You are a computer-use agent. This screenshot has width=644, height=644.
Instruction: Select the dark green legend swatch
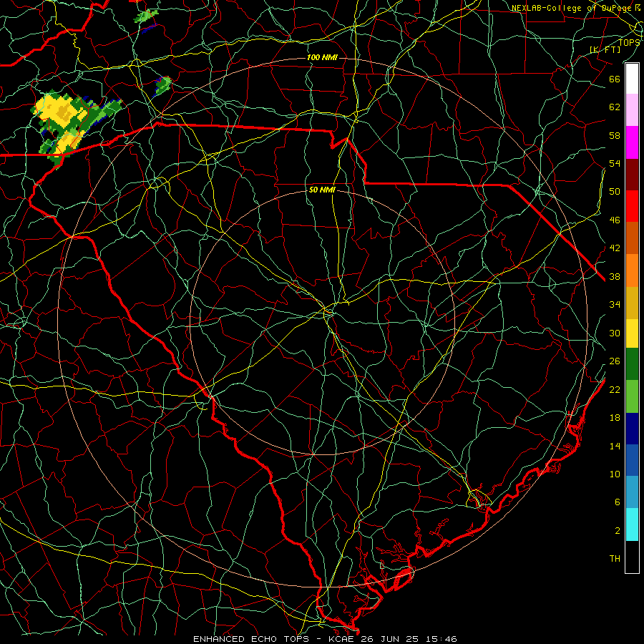point(632,364)
